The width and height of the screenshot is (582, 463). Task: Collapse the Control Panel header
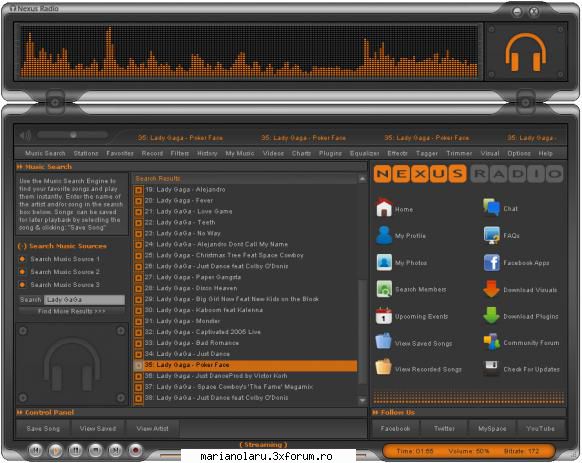coord(20,413)
